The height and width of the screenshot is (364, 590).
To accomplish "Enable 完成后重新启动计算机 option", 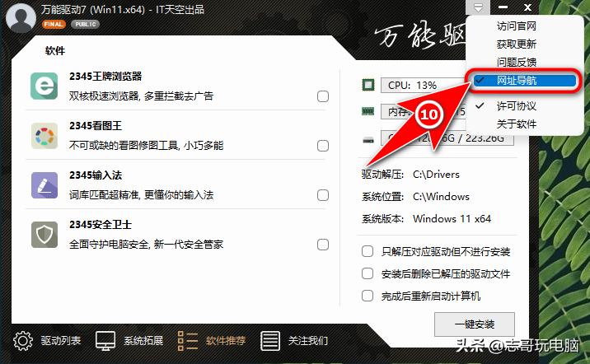I will (368, 296).
